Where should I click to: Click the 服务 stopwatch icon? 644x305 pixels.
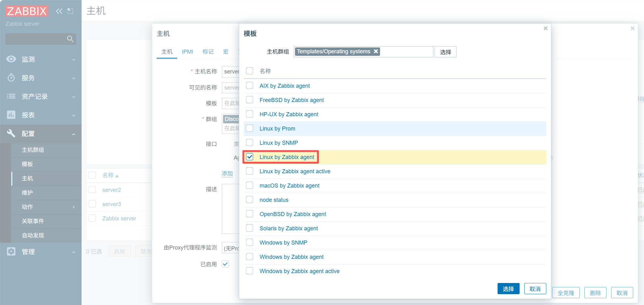click(x=11, y=77)
